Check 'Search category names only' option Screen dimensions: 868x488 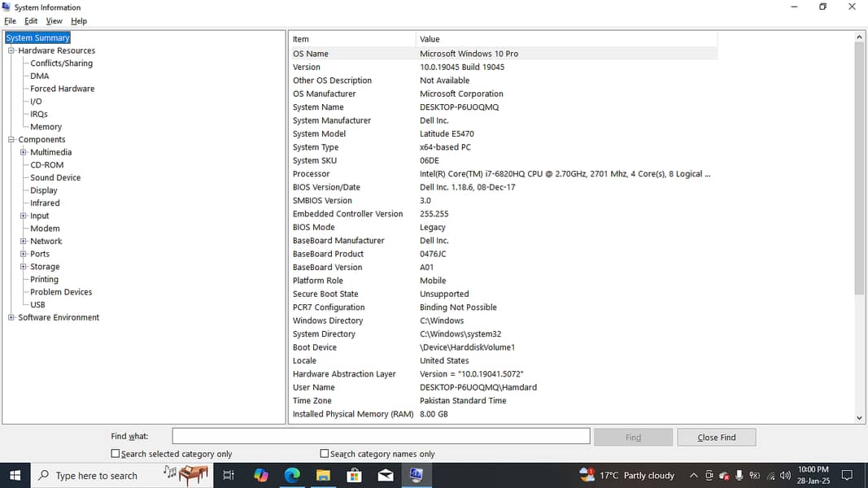point(325,454)
